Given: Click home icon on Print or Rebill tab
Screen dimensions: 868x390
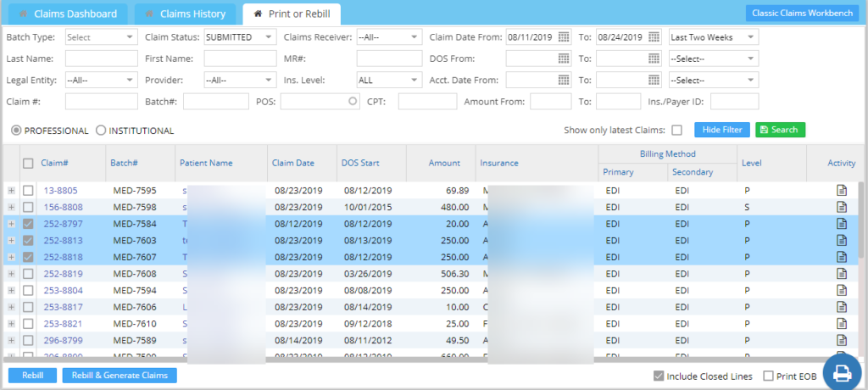Looking at the screenshot, I should (x=258, y=14).
